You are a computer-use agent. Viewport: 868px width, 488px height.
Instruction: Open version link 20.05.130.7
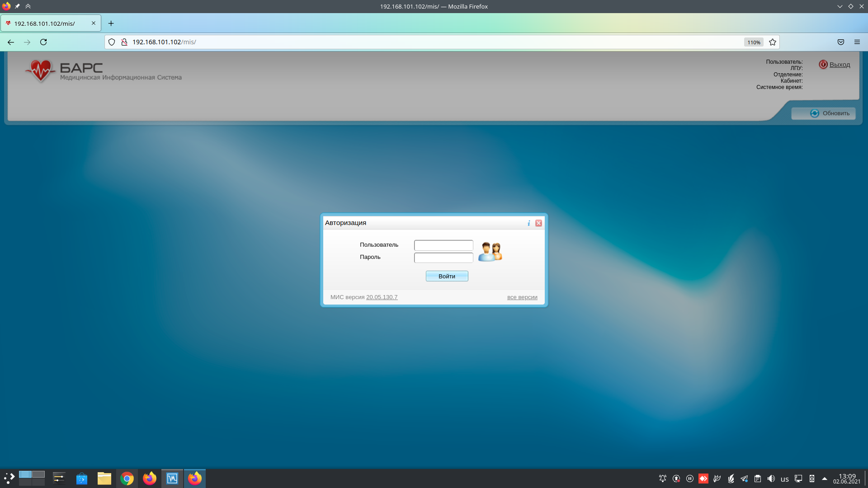[382, 297]
